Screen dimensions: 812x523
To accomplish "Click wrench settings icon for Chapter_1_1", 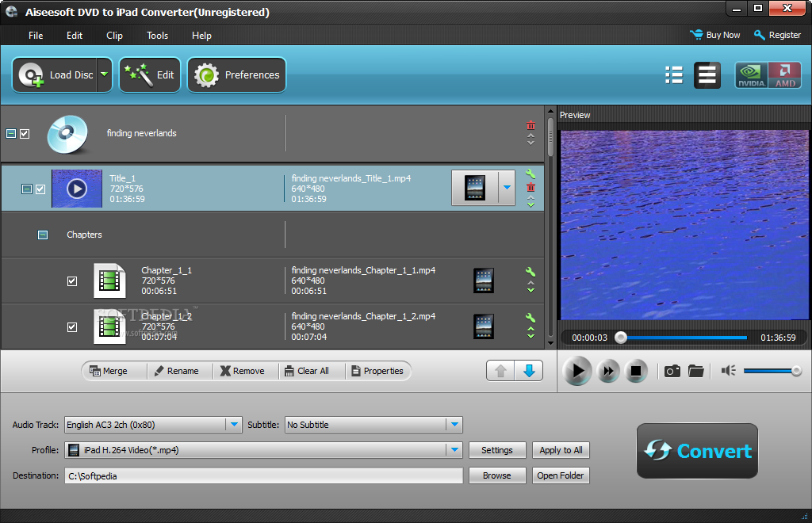I will (530, 272).
